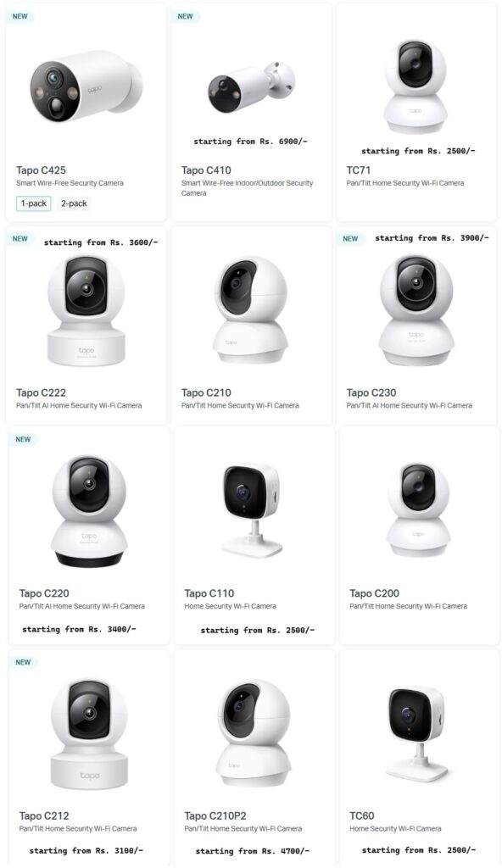Screen dimensions: 502x868
Task: Click the NEW badge on Tapo C410
Action: [x=186, y=17]
